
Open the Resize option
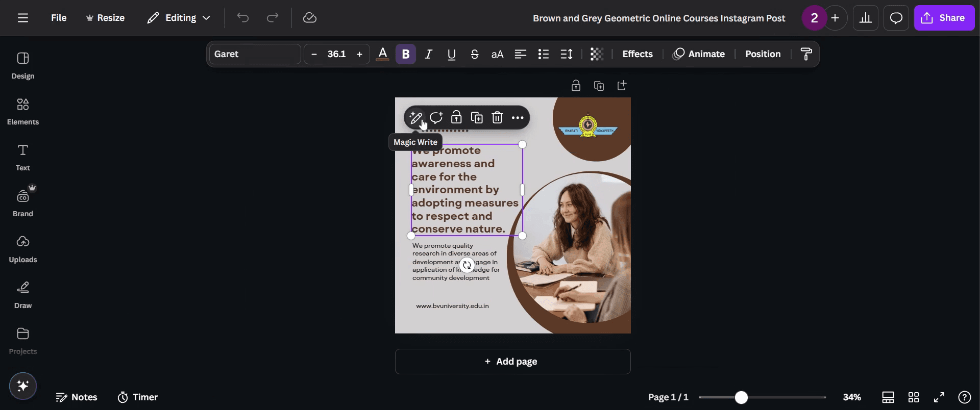click(x=105, y=18)
